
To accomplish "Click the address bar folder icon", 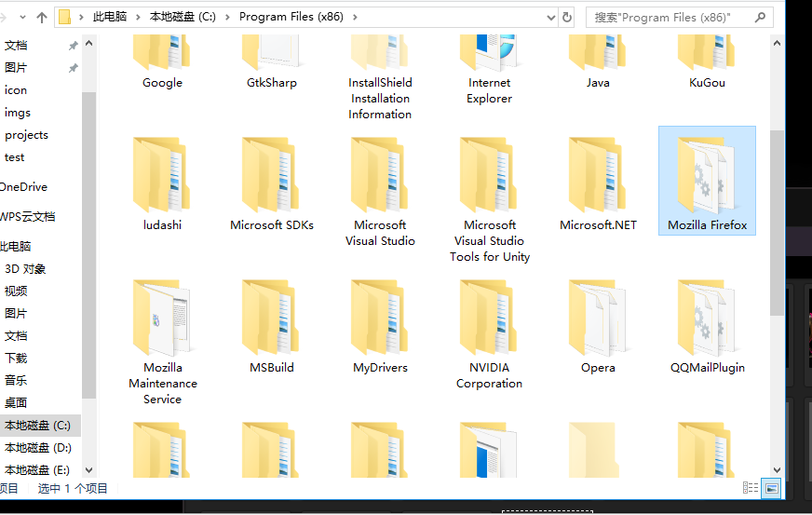I will tap(65, 17).
